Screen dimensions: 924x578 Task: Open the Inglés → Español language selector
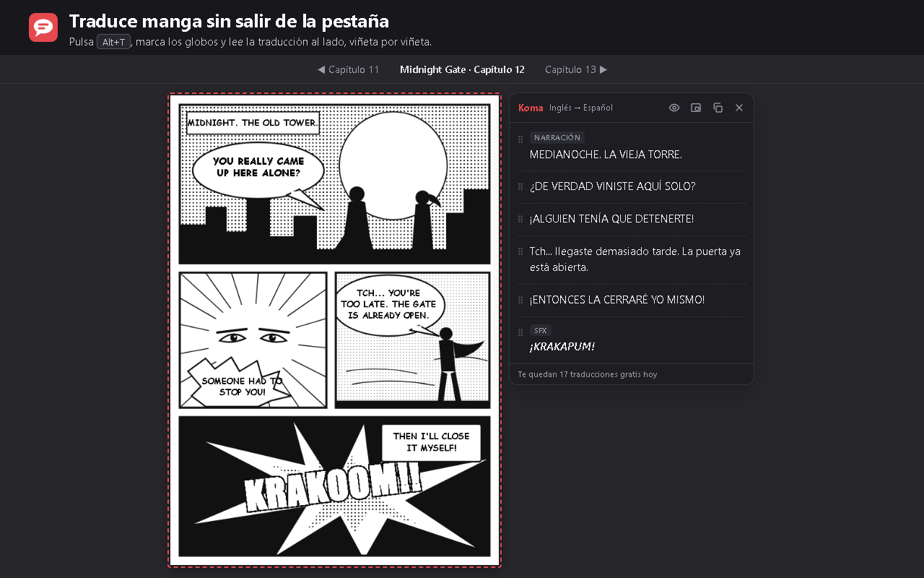(x=581, y=108)
